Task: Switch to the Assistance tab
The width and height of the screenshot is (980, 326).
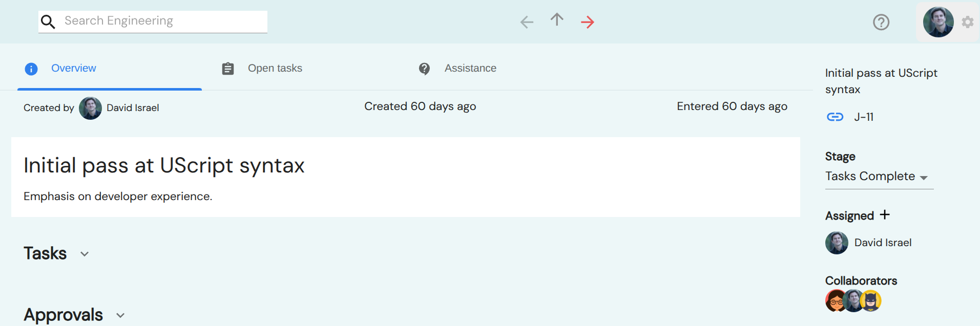Action: [470, 69]
